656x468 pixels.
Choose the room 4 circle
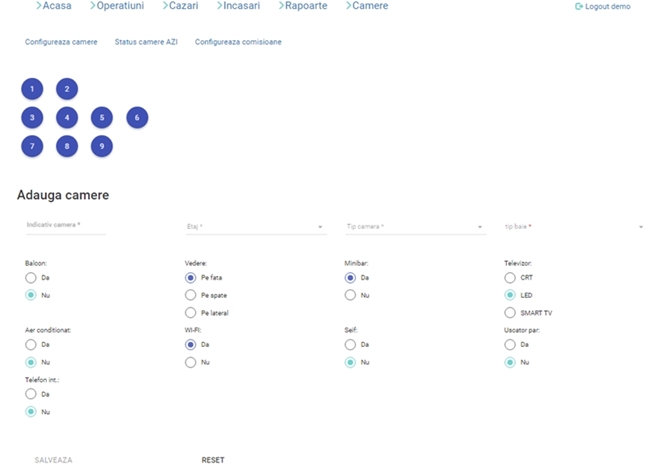67,118
